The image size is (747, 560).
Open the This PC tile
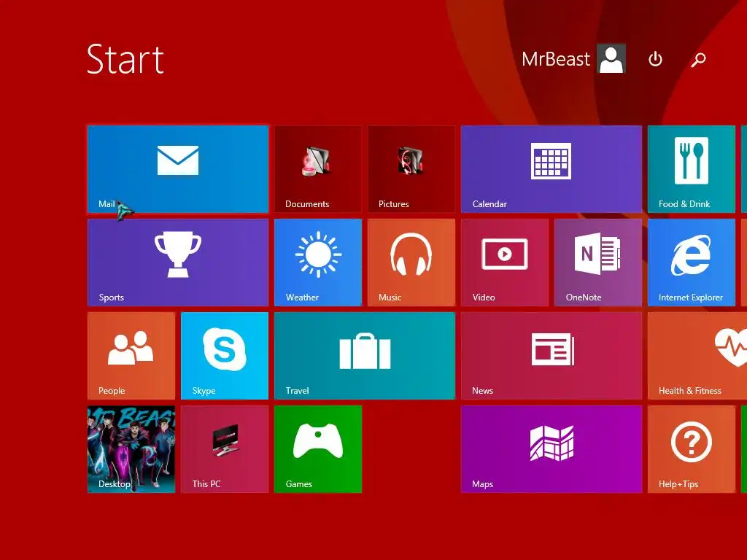[225, 449]
